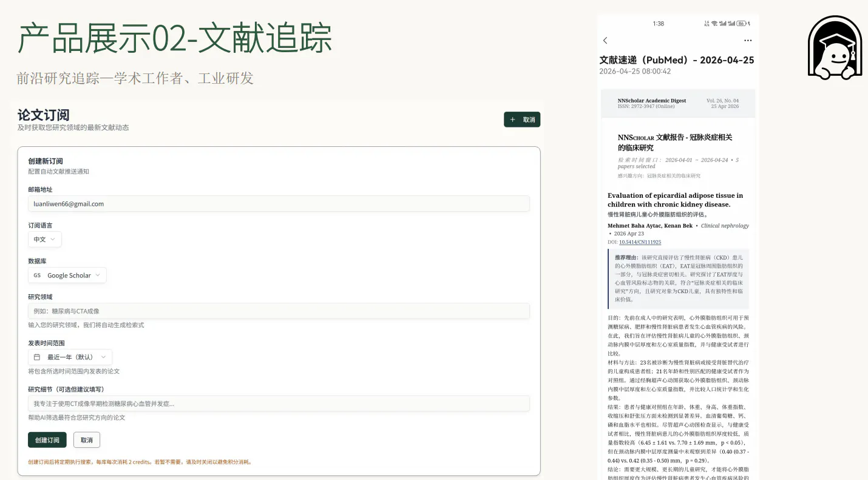Screen dimensions: 868x480
Task: Click the 创建订阅 button
Action: point(47,440)
